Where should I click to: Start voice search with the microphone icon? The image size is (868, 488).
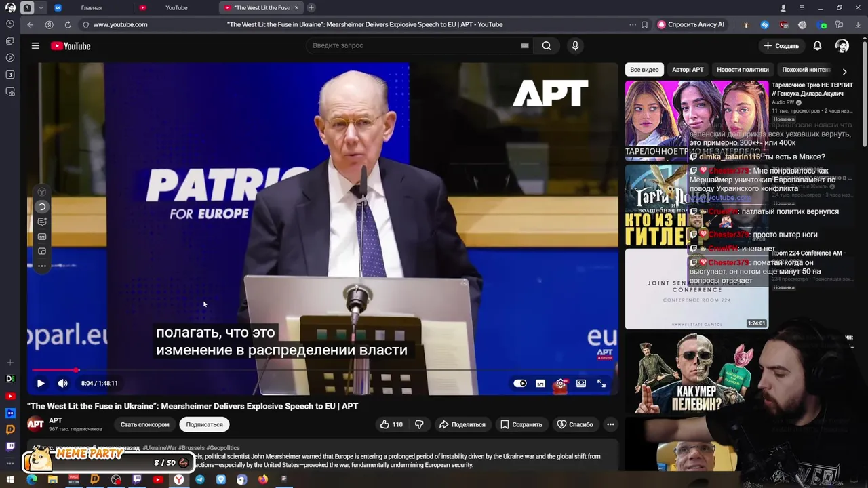575,45
